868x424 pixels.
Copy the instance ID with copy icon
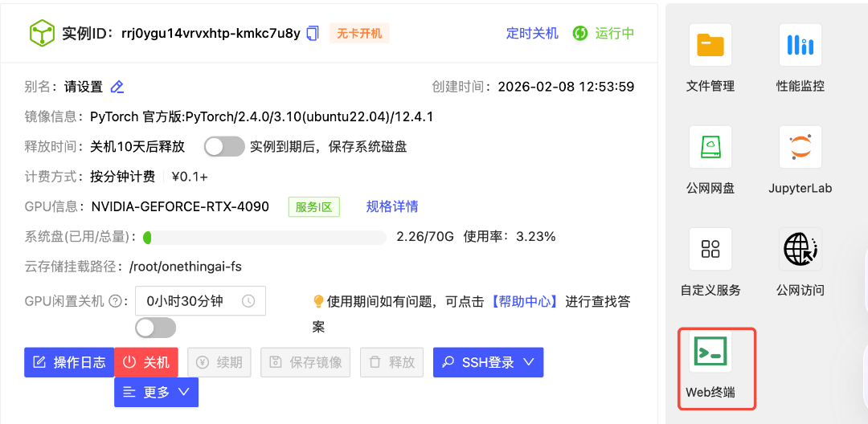tap(313, 33)
